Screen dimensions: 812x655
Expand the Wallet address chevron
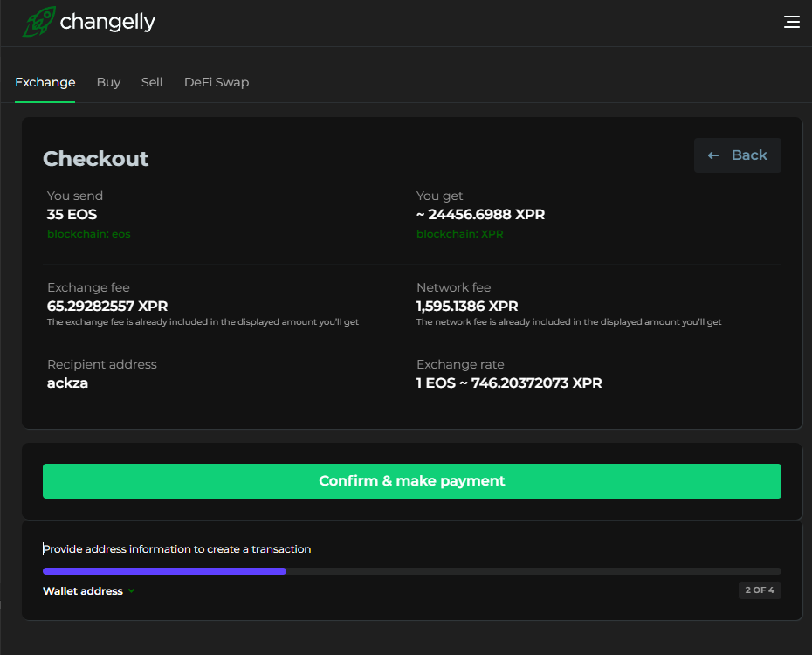pyautogui.click(x=132, y=590)
